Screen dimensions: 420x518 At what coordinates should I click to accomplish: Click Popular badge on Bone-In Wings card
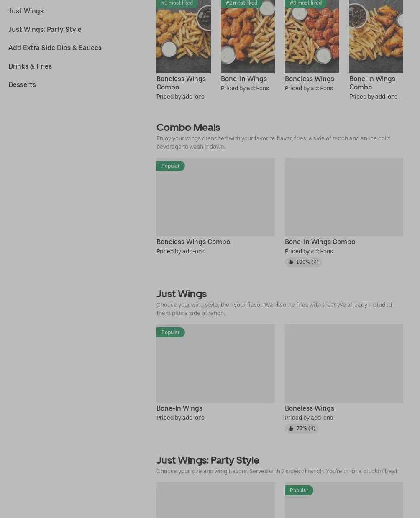coord(171,332)
